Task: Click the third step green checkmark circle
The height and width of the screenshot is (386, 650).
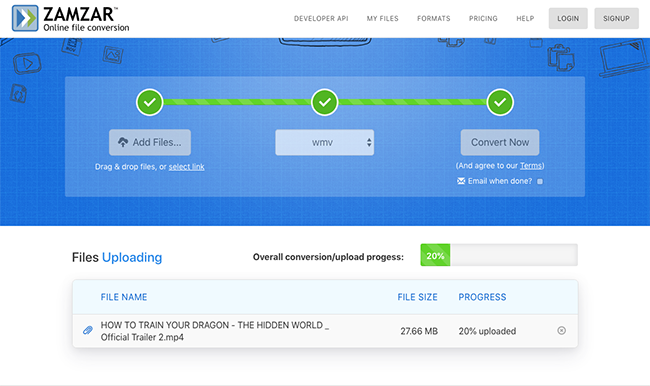Action: [500, 102]
